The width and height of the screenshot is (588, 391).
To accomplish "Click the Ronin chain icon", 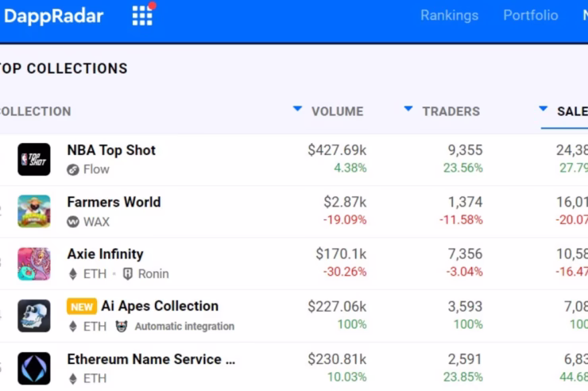I will [x=128, y=274].
